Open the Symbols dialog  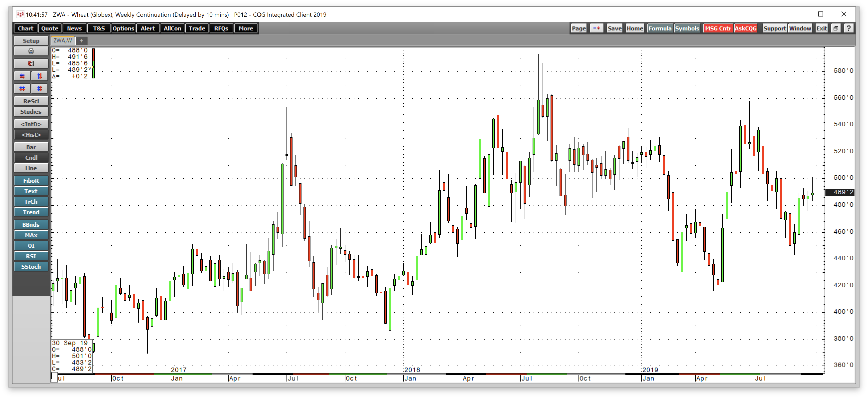point(687,28)
